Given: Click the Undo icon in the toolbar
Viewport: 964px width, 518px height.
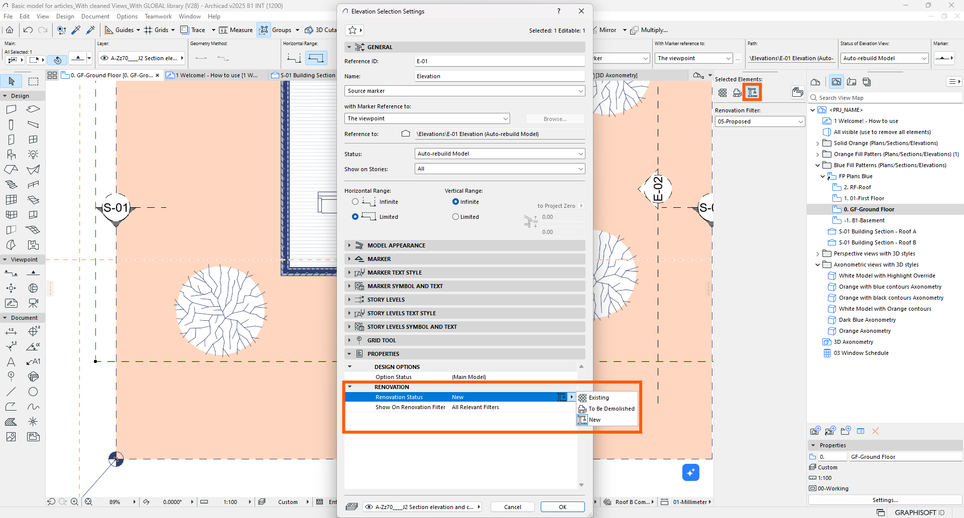Looking at the screenshot, I should click(28, 29).
